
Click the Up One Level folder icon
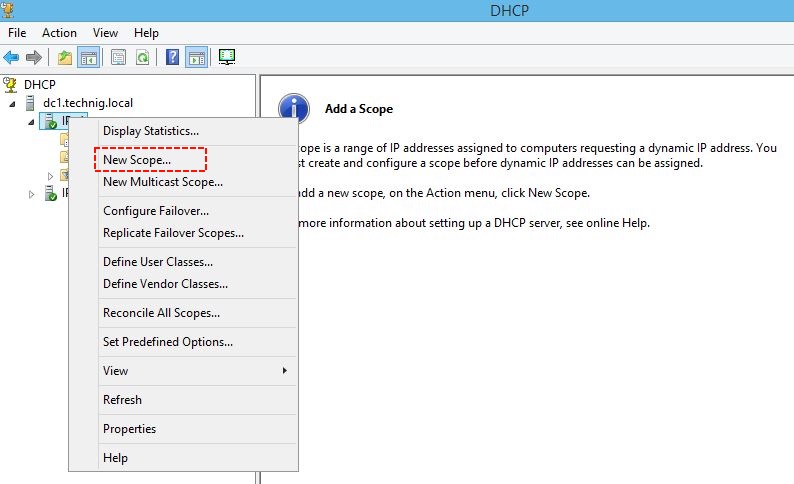65,57
